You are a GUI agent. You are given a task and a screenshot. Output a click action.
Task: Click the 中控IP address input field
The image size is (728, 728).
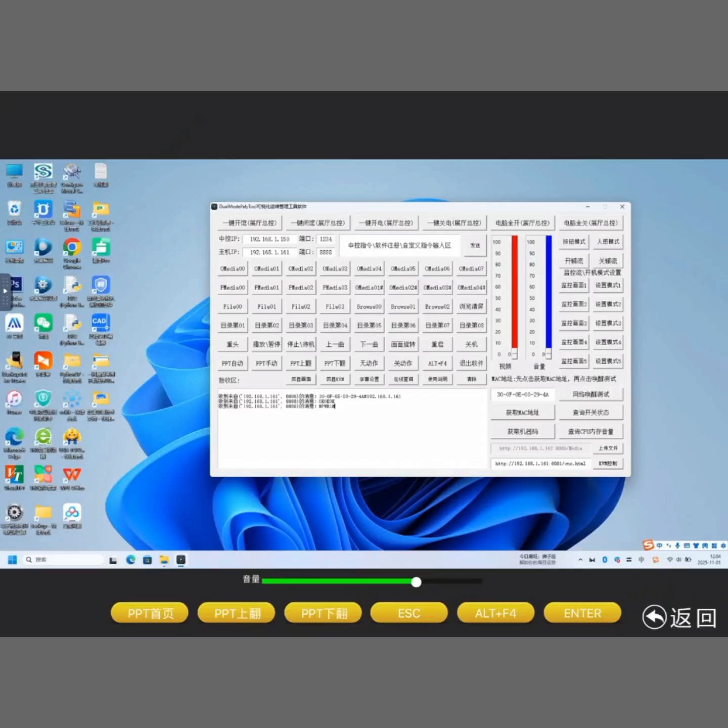pos(269,239)
